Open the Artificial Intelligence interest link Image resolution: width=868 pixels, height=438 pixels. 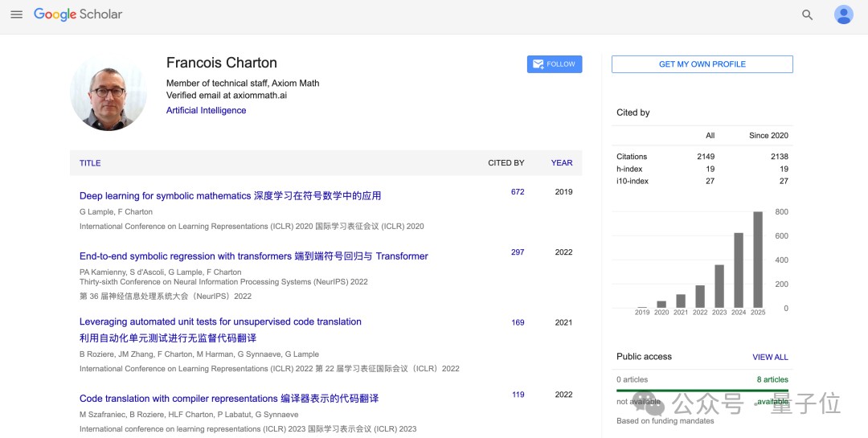(x=206, y=111)
